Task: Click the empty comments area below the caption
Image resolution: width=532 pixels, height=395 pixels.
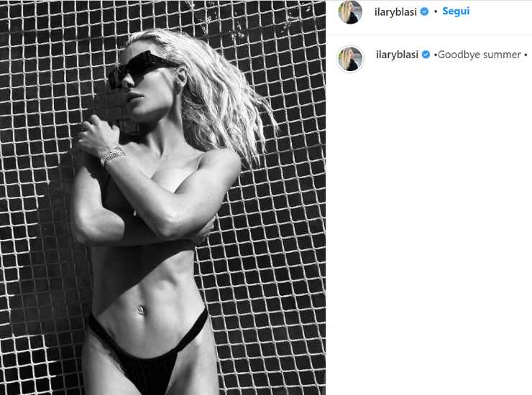Action: click(429, 203)
